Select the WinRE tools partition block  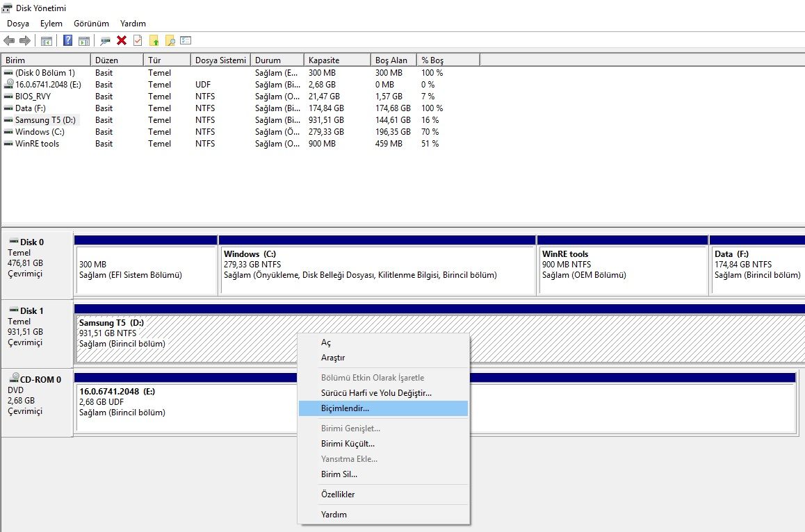click(623, 265)
